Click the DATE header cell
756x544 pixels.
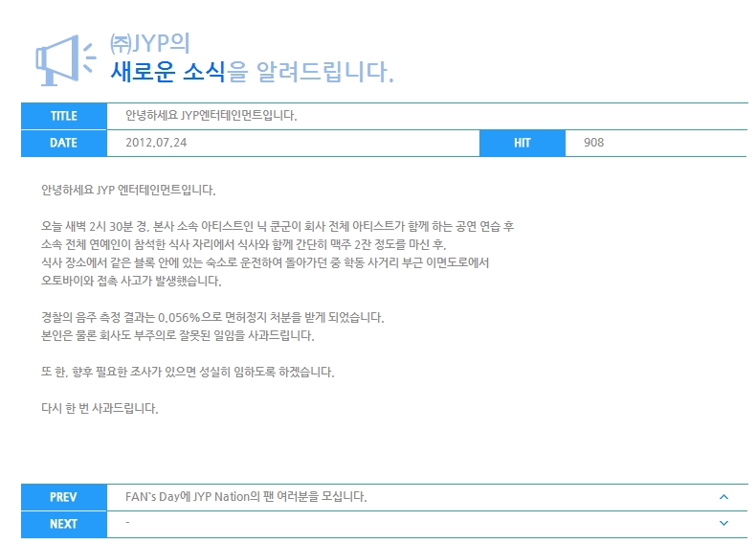[x=64, y=143]
